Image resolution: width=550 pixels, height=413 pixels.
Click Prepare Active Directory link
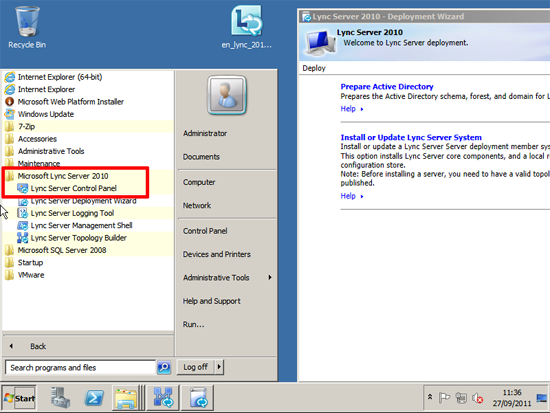(x=387, y=87)
